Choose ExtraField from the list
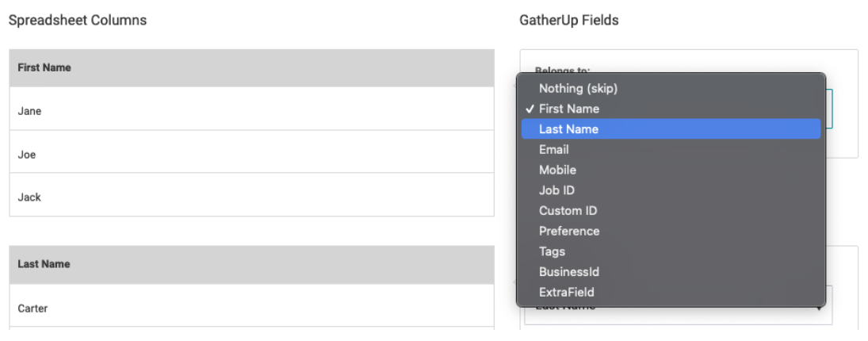 (x=566, y=292)
